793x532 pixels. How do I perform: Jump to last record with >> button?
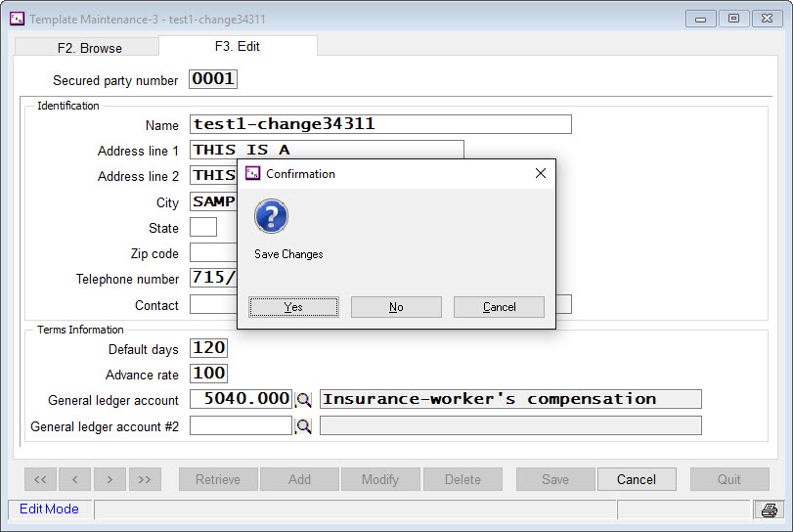point(145,479)
